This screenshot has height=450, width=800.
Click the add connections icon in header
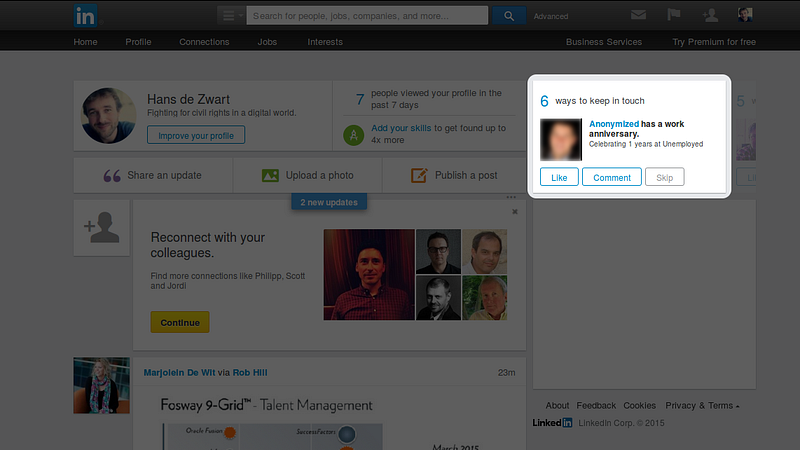pyautogui.click(x=710, y=15)
